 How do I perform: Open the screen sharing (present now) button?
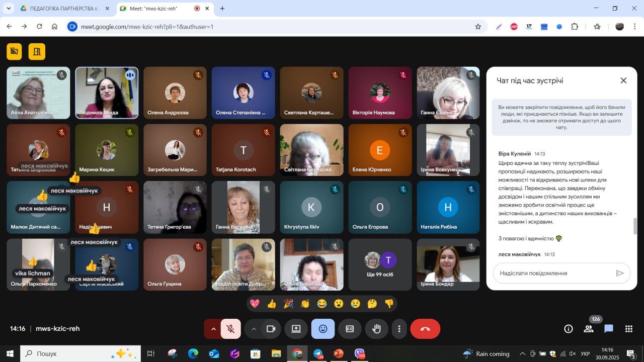(x=296, y=329)
